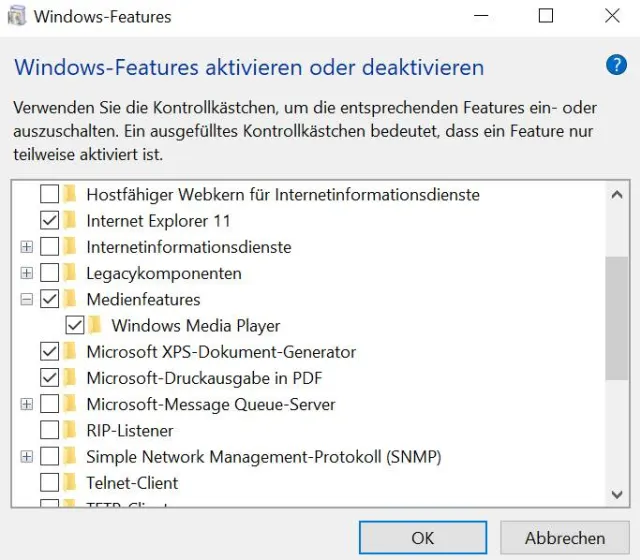Expand the Internetinformationsdienste tree node
The width and height of the screenshot is (640, 560).
tap(27, 247)
